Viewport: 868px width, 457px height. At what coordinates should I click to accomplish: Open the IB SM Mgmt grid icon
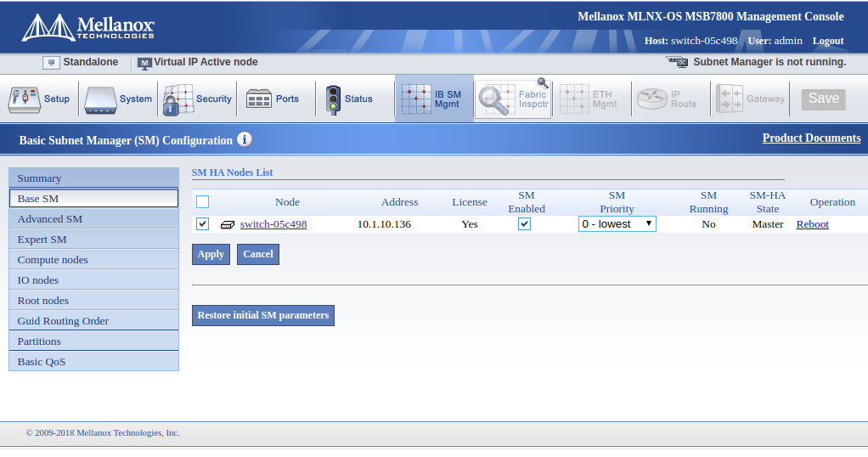[416, 99]
